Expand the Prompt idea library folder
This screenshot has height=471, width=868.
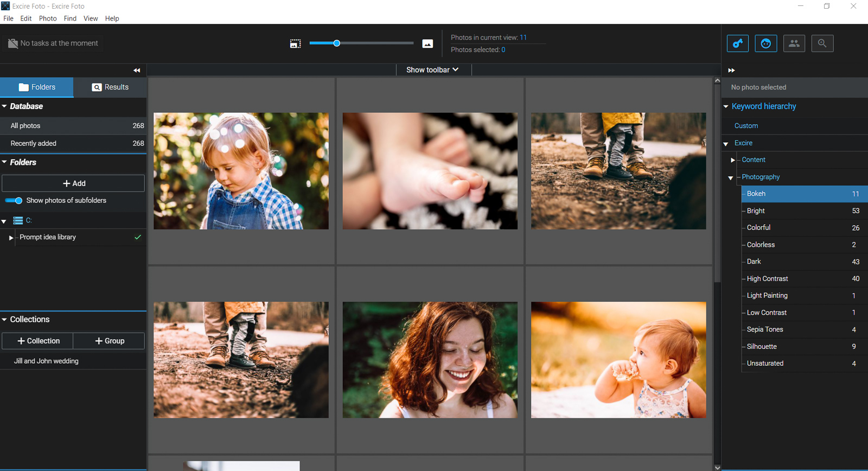11,238
